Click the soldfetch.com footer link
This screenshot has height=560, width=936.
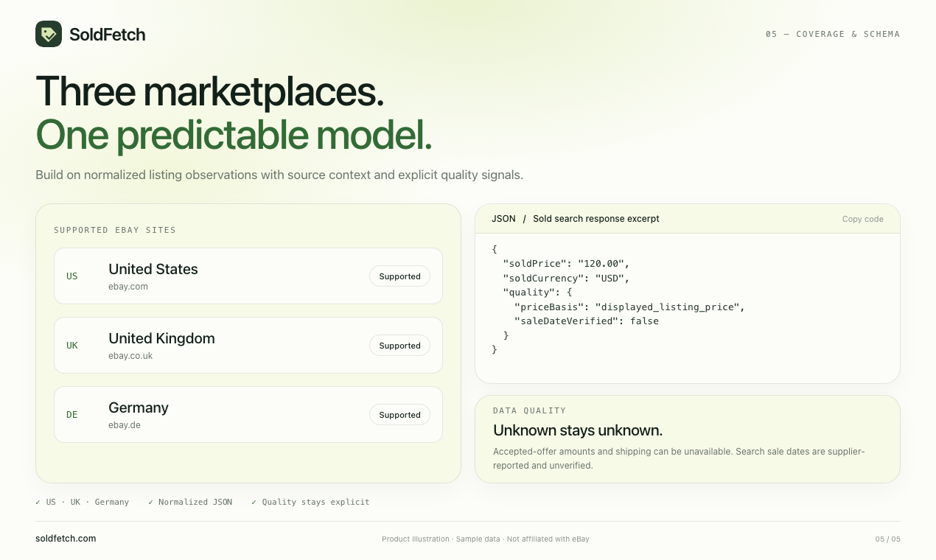click(x=66, y=539)
